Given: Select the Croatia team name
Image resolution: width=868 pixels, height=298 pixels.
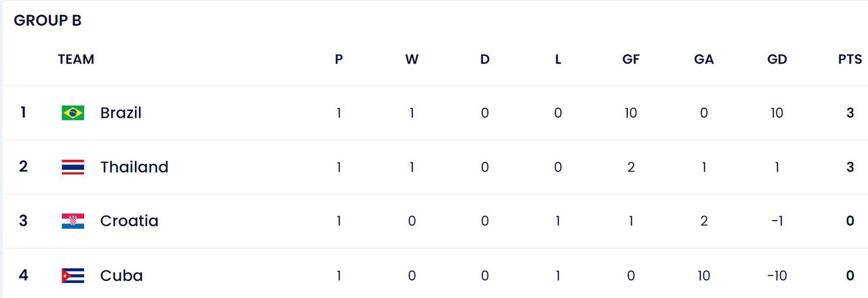Looking at the screenshot, I should [x=129, y=221].
